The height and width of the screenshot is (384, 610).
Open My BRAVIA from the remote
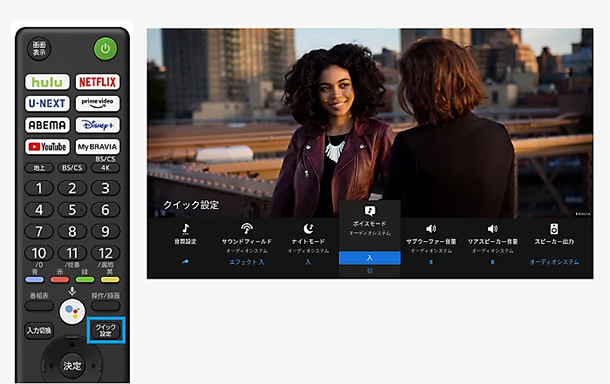[x=97, y=147]
